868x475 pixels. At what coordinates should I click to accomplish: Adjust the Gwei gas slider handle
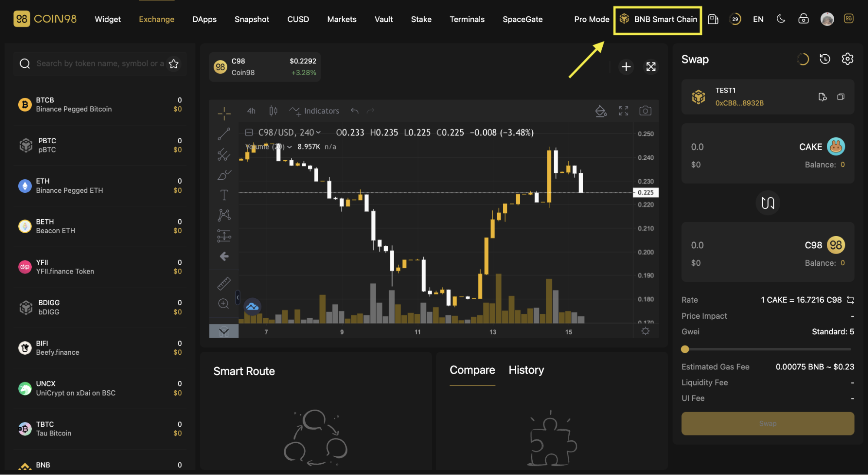[685, 349]
